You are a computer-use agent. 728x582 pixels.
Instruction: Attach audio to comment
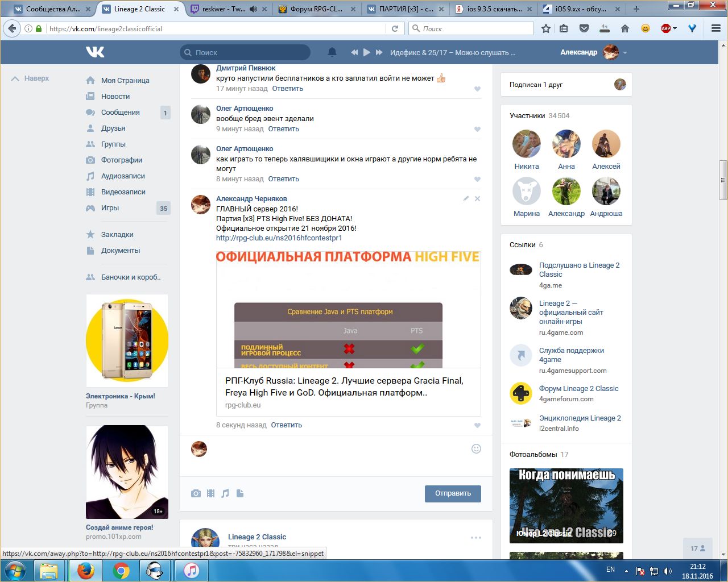coord(225,493)
